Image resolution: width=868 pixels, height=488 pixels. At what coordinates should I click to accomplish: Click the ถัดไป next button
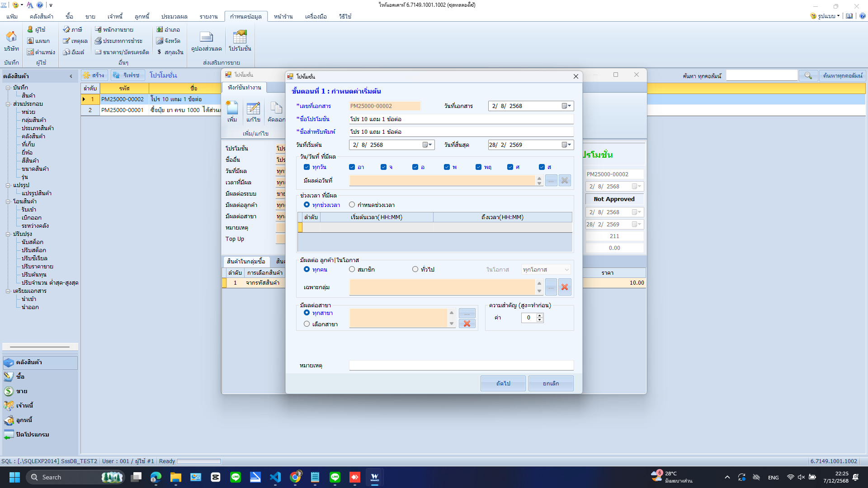tap(503, 383)
